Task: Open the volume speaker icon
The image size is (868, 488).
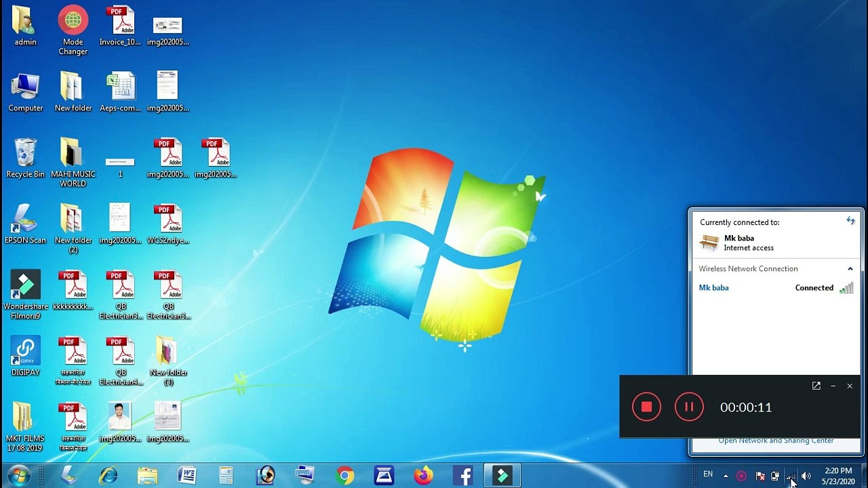Action: 806,476
